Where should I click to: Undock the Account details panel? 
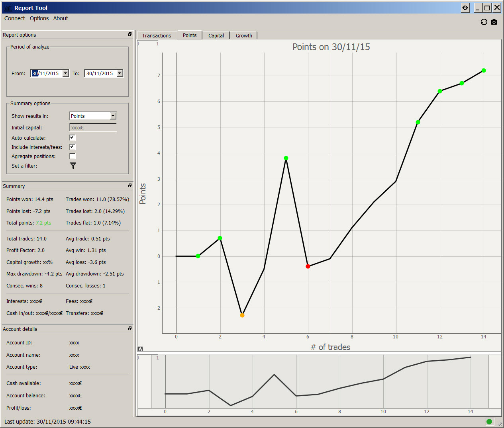pyautogui.click(x=130, y=328)
